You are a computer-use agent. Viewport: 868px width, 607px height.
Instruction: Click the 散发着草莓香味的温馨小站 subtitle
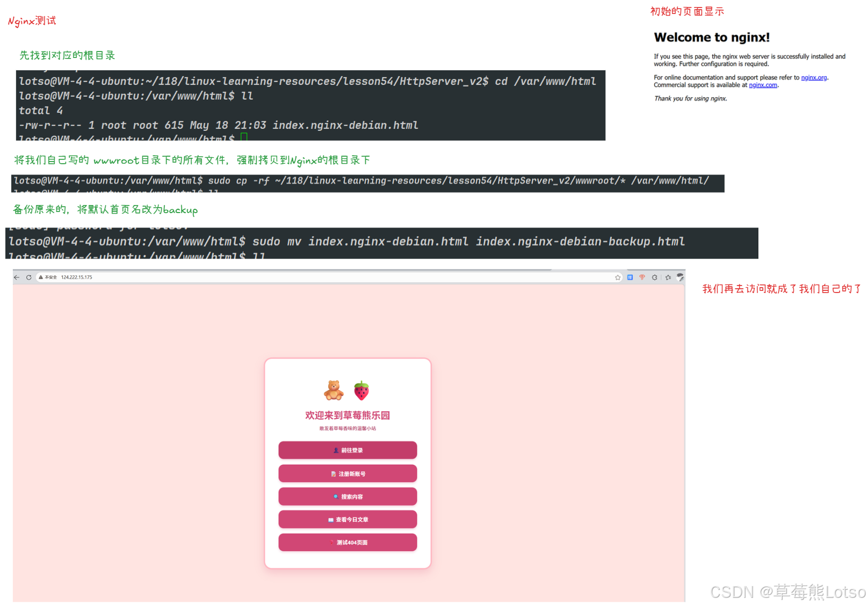tap(348, 428)
